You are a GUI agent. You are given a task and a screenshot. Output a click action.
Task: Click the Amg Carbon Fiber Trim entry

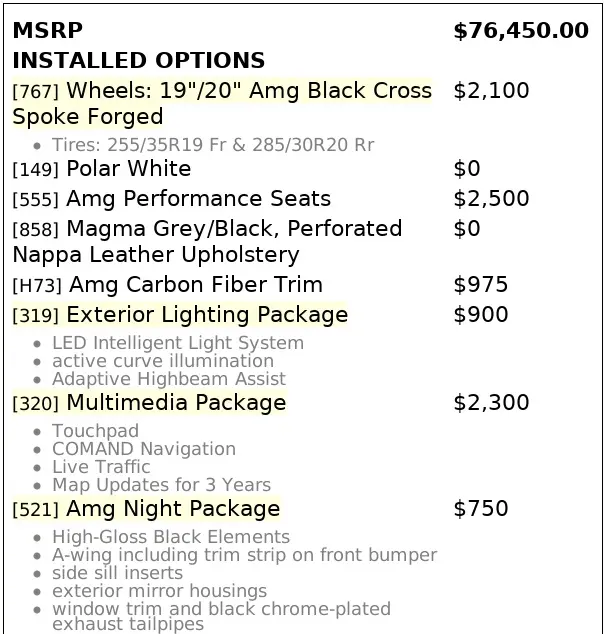click(x=167, y=286)
